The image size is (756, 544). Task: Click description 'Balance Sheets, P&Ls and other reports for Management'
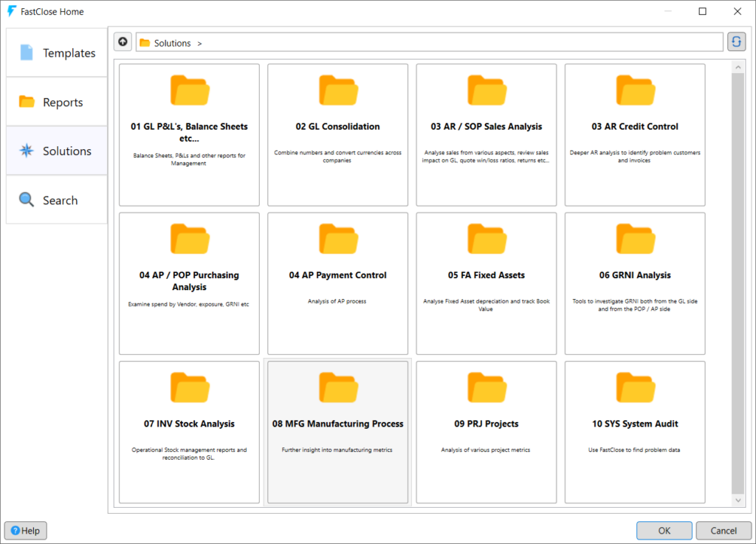tap(189, 159)
